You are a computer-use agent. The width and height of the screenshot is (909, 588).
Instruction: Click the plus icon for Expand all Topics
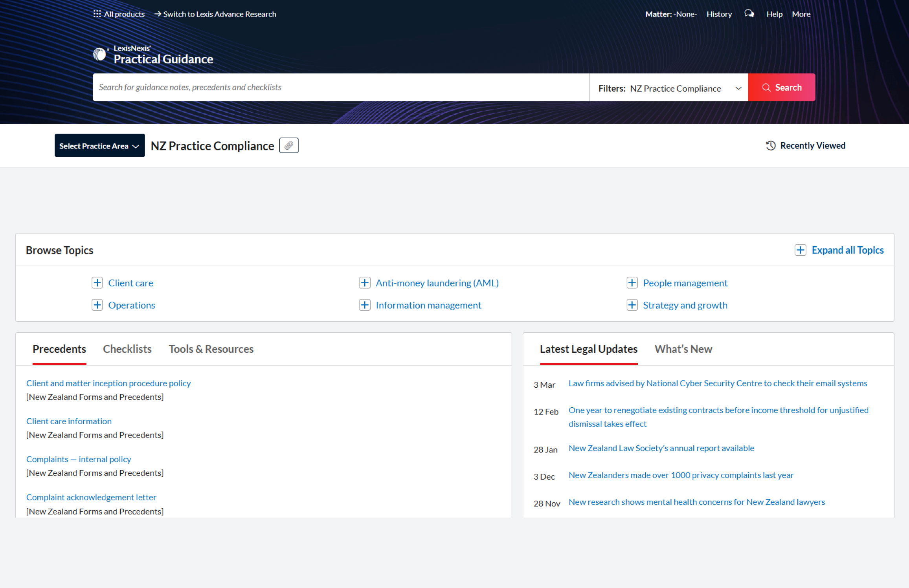click(x=800, y=250)
